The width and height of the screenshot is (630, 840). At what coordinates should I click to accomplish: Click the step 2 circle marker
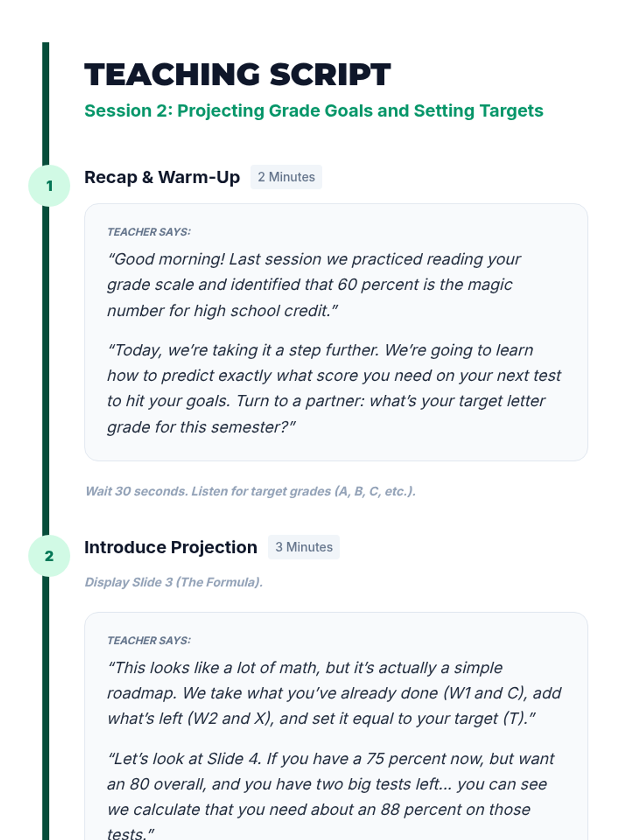pos(49,556)
